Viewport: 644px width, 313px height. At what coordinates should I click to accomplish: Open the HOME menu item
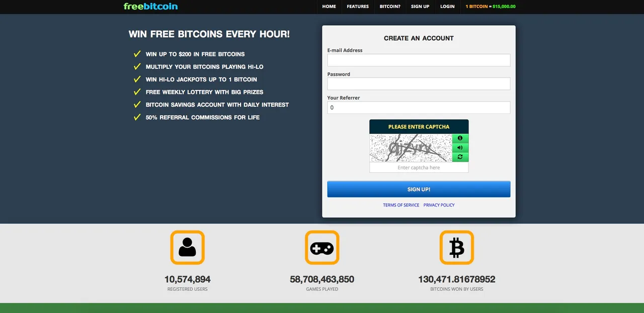[x=329, y=7]
